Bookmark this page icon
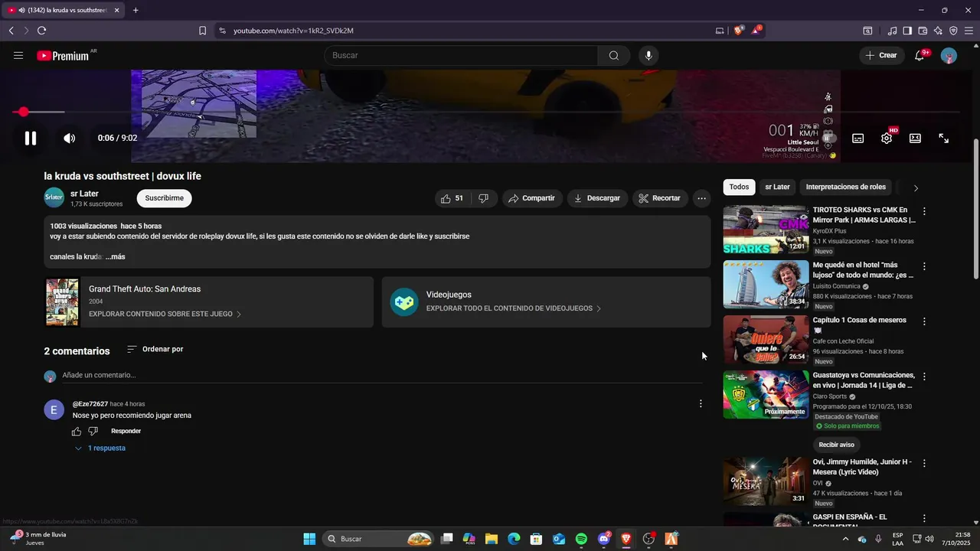Screen dimensions: 980x551 pos(202,31)
